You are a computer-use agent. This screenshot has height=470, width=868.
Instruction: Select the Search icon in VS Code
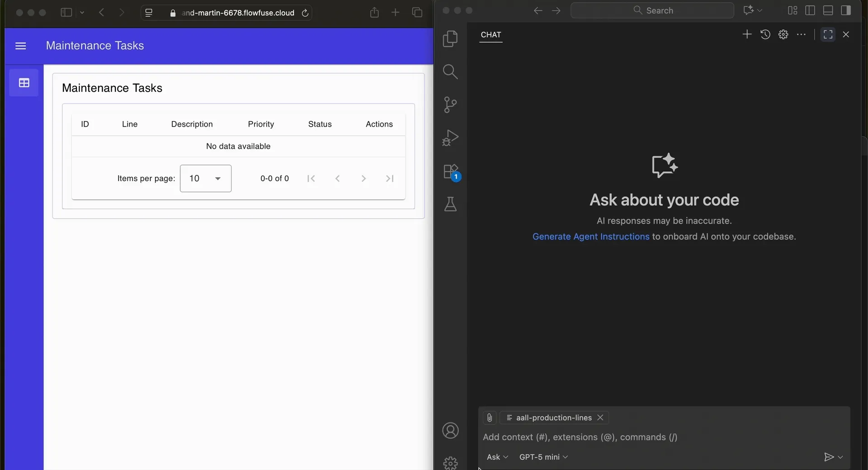click(x=450, y=71)
